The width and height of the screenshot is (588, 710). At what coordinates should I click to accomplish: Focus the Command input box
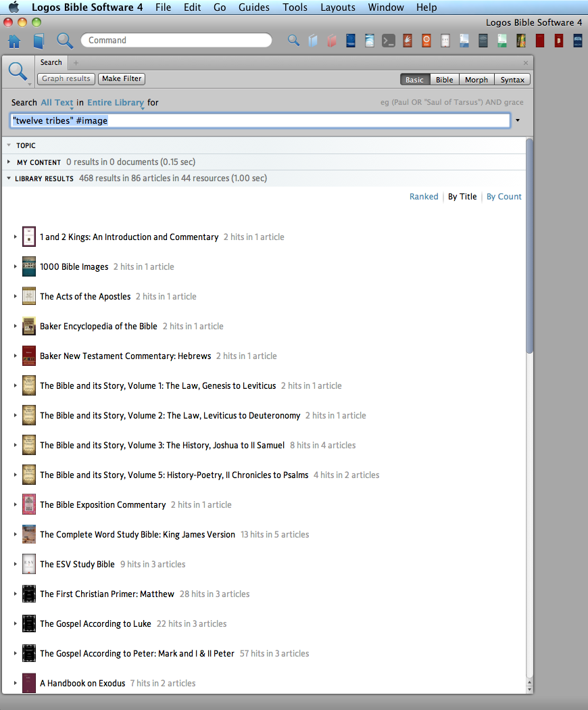pyautogui.click(x=176, y=41)
